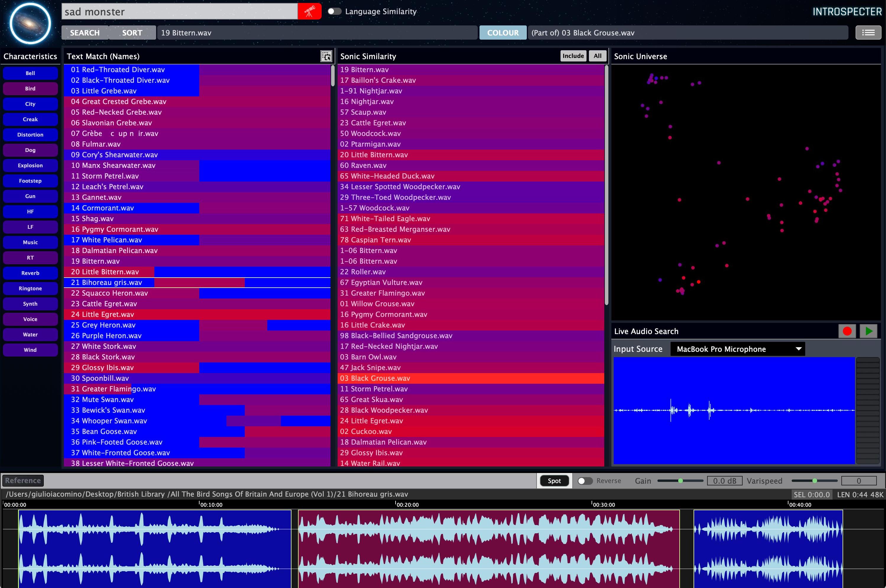This screenshot has width=886, height=588.
Task: Click the first blue waveform region
Action: pyautogui.click(x=155, y=549)
